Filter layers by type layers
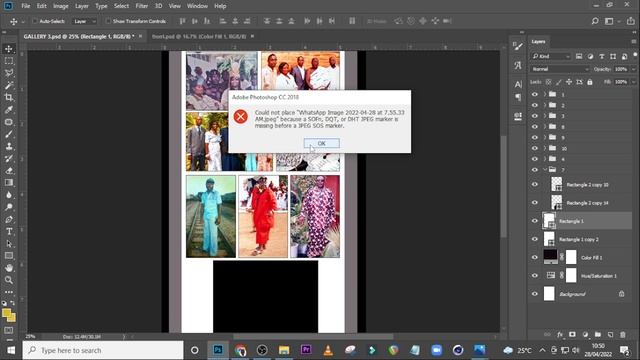This screenshot has width=640, height=360. point(602,56)
